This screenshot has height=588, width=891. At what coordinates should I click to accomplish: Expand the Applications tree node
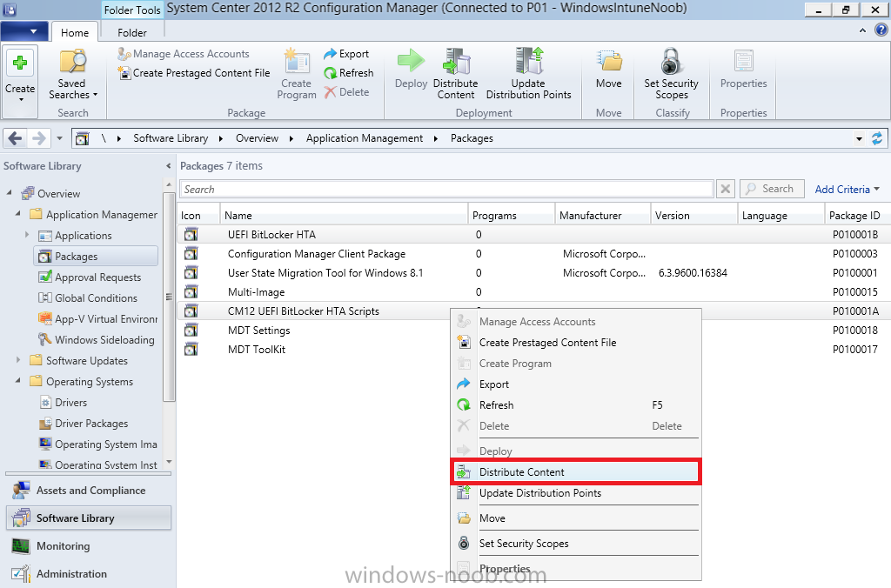coord(27,235)
